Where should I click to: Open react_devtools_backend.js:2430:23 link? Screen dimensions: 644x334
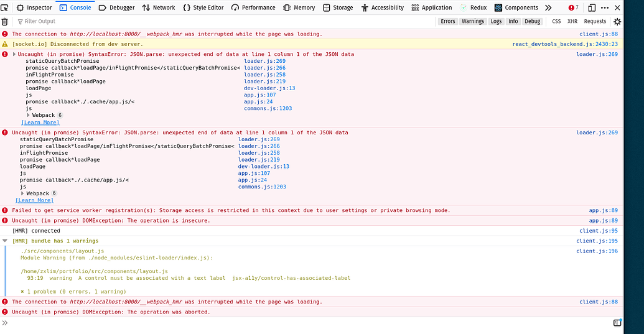(x=565, y=44)
